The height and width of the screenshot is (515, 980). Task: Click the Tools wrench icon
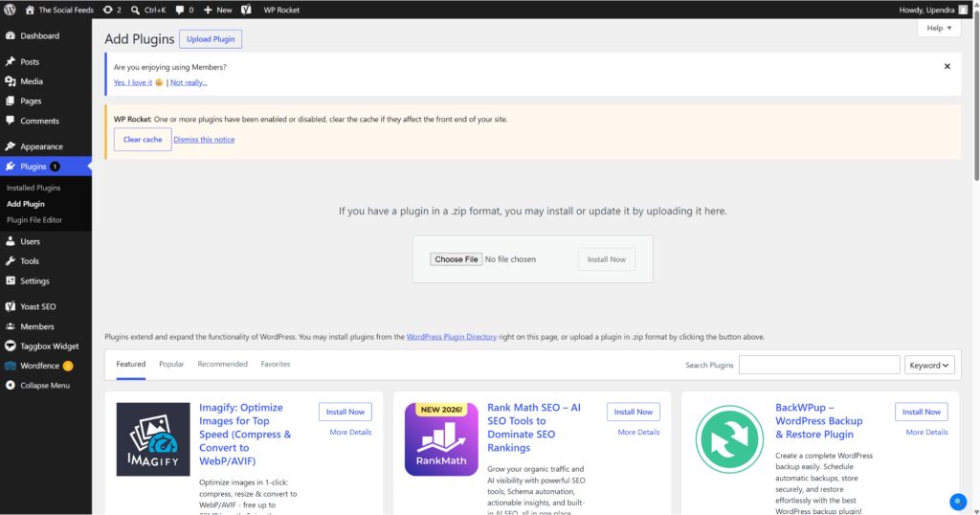point(10,260)
